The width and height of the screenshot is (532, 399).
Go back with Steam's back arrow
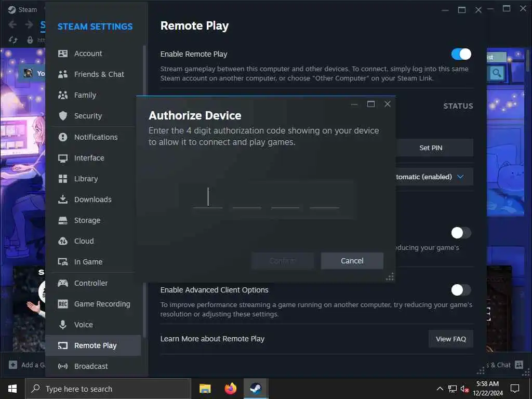(x=12, y=24)
